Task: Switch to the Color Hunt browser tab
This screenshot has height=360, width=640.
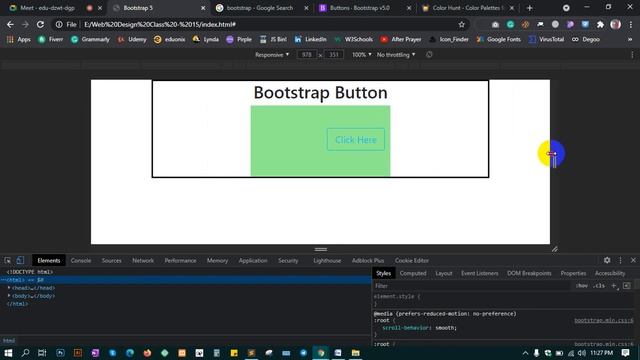Action: 468,8
